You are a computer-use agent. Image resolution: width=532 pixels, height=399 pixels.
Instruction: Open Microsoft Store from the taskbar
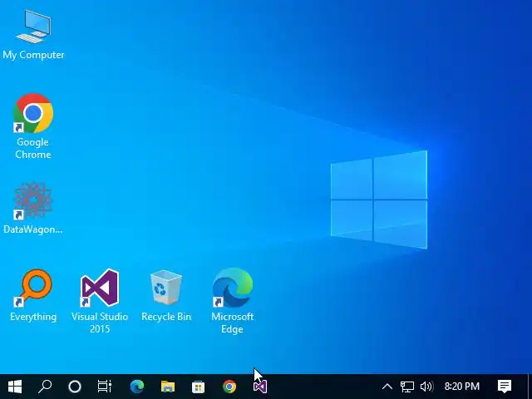coord(198,387)
